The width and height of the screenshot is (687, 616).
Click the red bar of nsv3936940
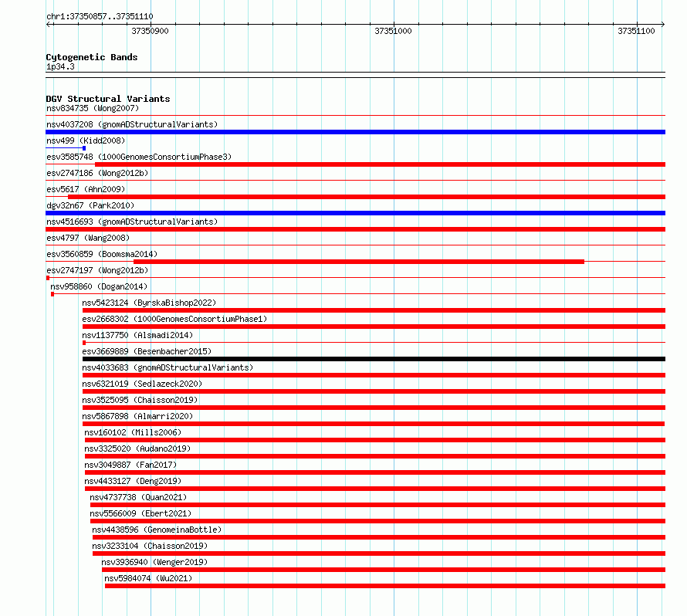click(x=384, y=570)
